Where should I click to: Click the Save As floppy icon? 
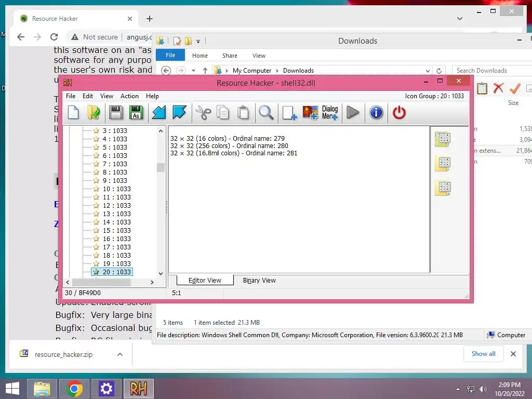click(x=136, y=113)
